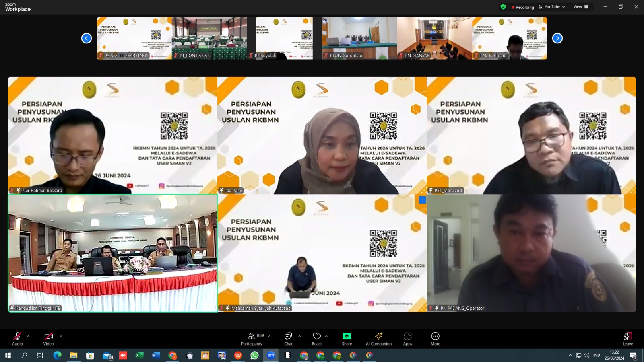
Task: Open WhatsApp from the Windows taskbar
Action: [254, 355]
